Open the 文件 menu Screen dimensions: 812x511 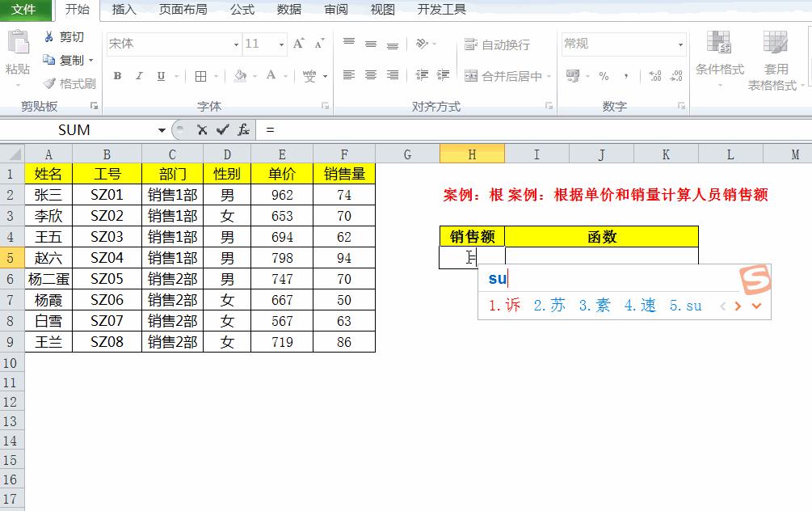[25, 11]
